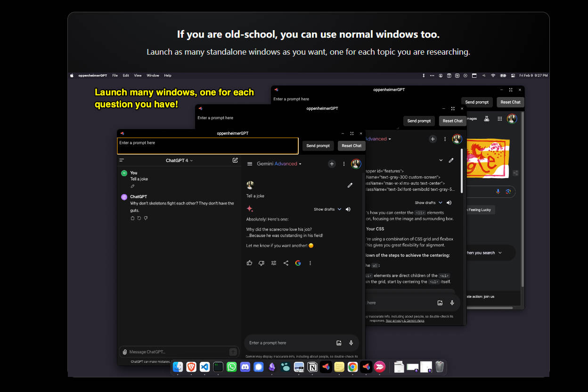
Task: Click Send prompt in front window
Action: 318,146
